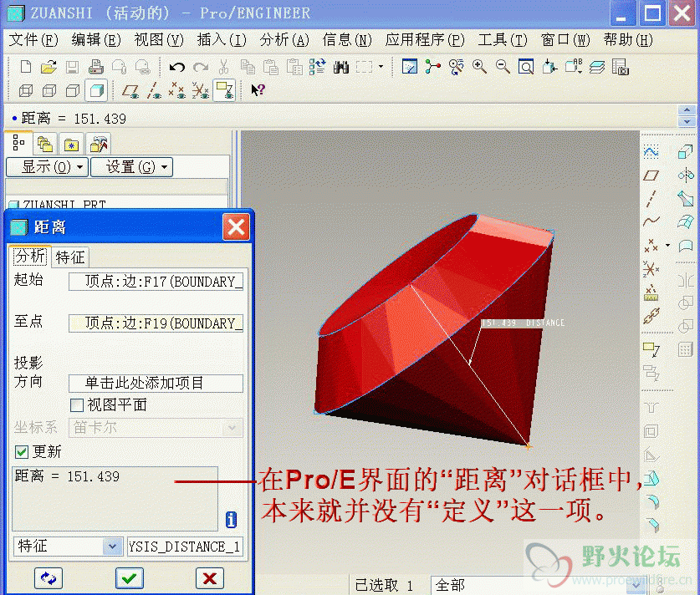Select no hidden line display mode
700x595 pixels.
click(72, 90)
